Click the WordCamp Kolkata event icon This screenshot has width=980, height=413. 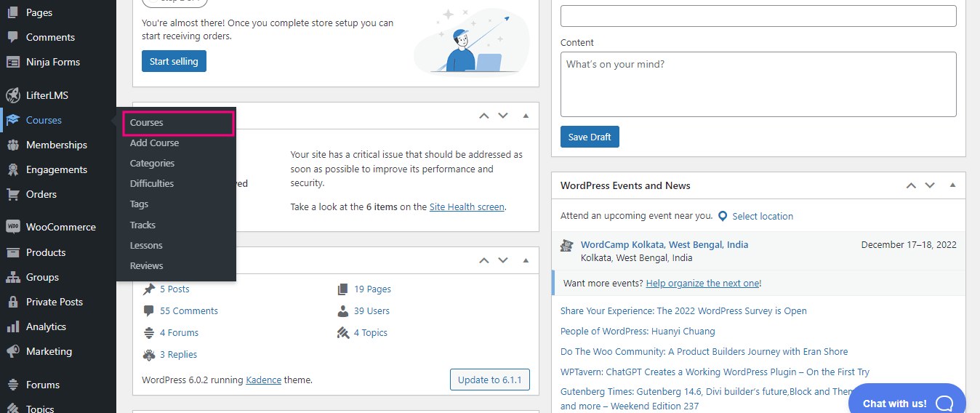(x=567, y=246)
